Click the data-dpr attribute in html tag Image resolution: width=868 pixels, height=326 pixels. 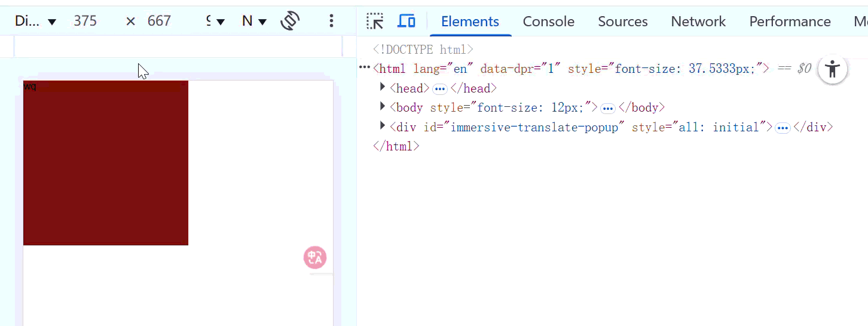coord(521,69)
